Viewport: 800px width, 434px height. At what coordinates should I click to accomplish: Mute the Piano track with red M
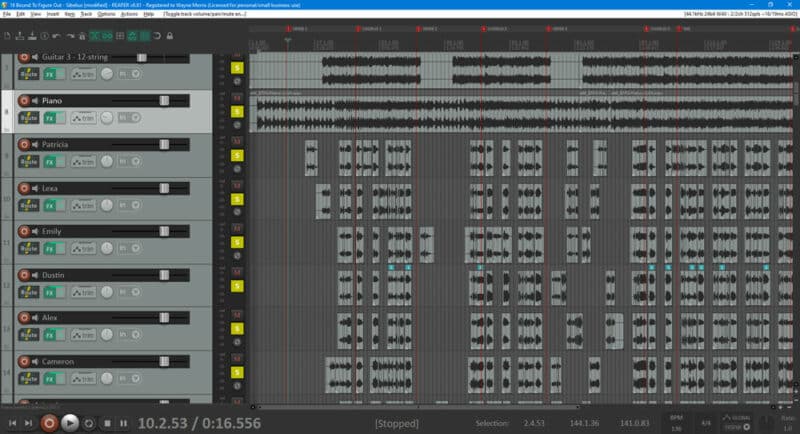[x=237, y=97]
